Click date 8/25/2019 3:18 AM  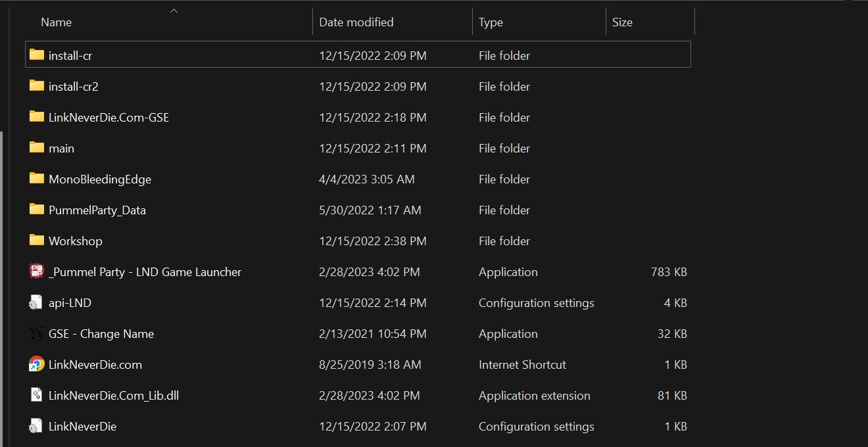370,365
